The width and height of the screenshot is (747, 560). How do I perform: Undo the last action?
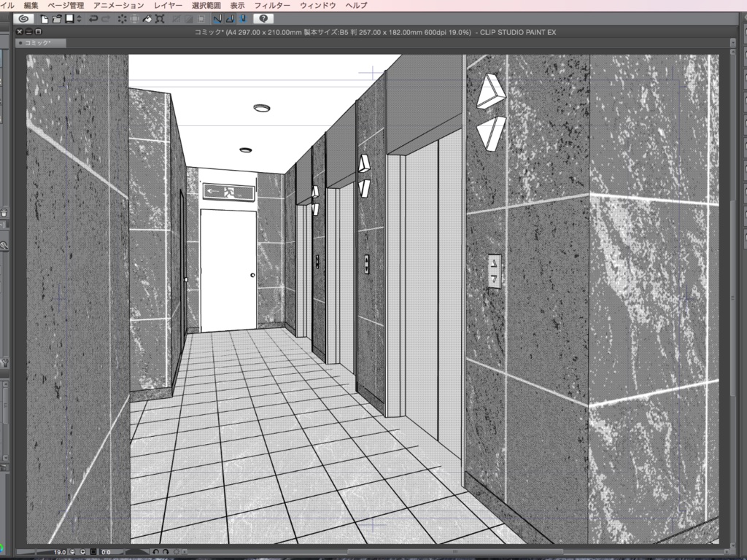93,18
